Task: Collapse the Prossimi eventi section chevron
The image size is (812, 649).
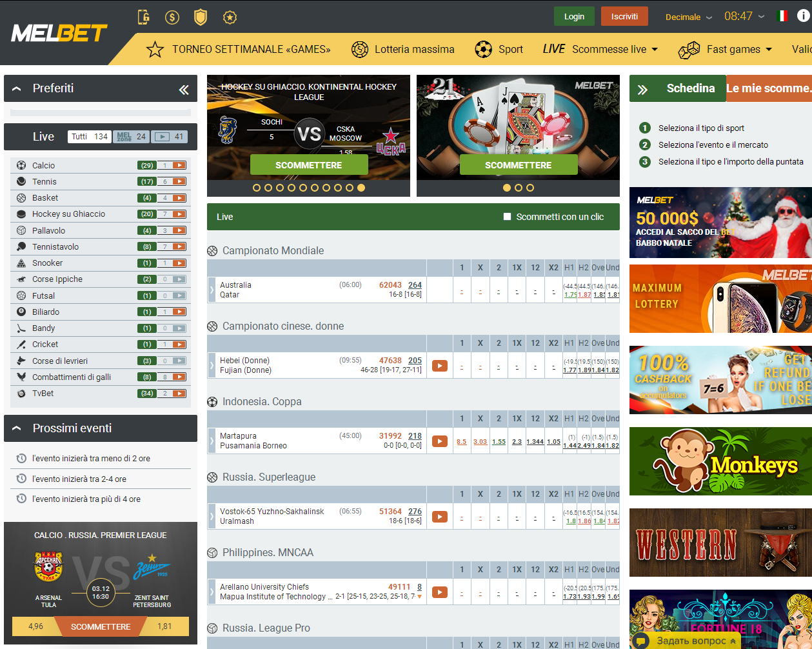Action: point(17,428)
